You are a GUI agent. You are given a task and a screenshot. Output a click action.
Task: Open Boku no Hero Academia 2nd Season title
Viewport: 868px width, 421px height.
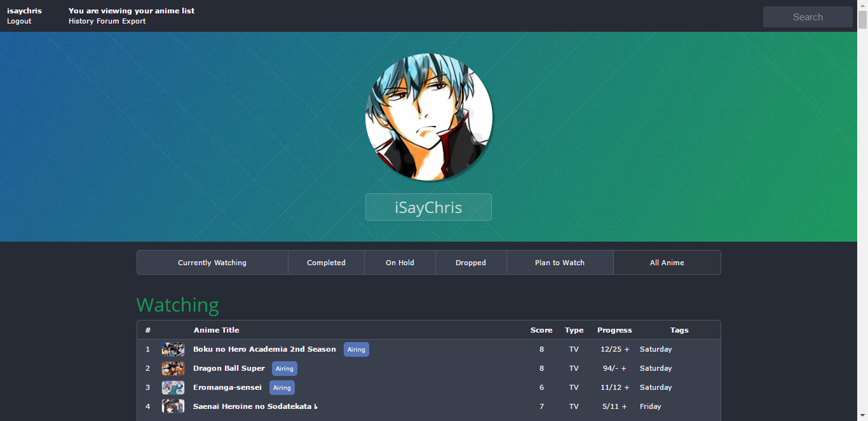pyautogui.click(x=264, y=349)
